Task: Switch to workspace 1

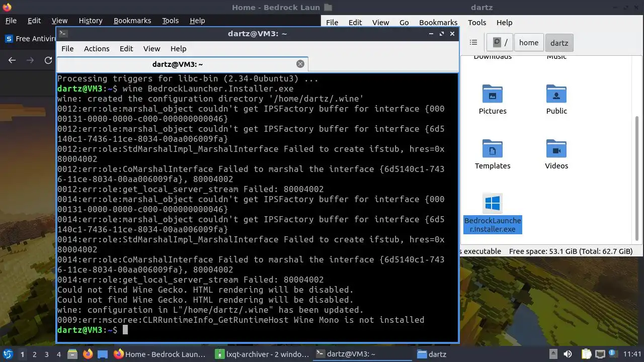Action: 22,354
